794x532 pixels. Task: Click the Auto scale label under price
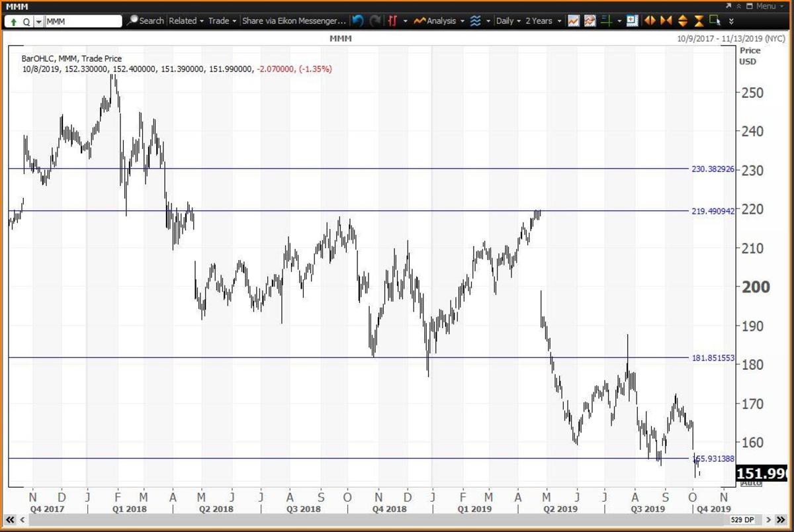751,483
